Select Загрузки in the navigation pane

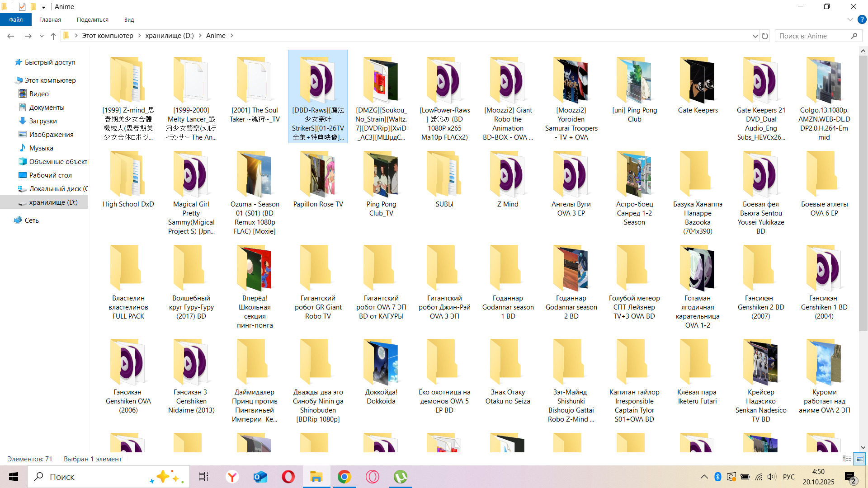[x=42, y=121]
